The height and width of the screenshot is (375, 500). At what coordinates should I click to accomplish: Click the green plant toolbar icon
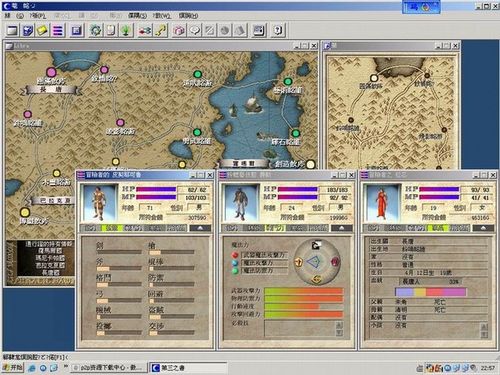point(126,31)
